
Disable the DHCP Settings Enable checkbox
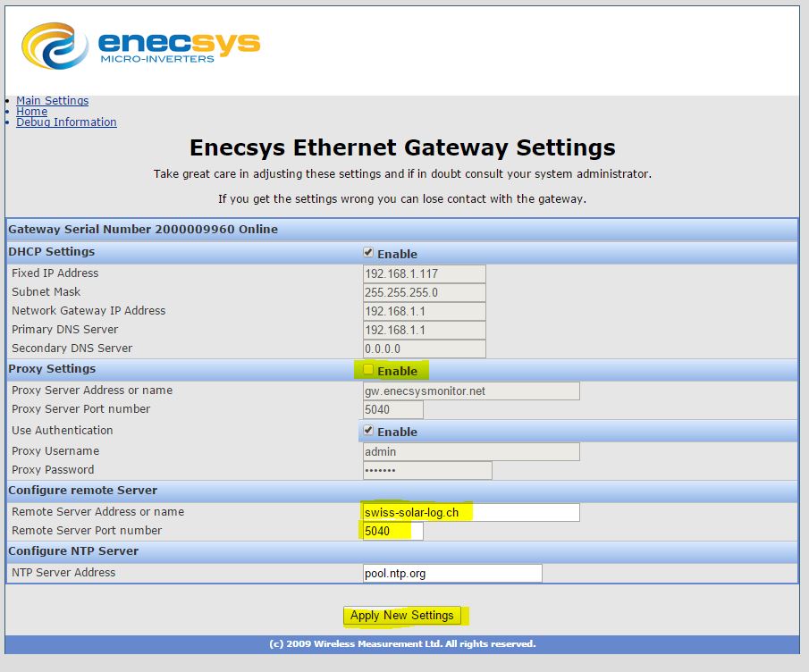tap(368, 253)
